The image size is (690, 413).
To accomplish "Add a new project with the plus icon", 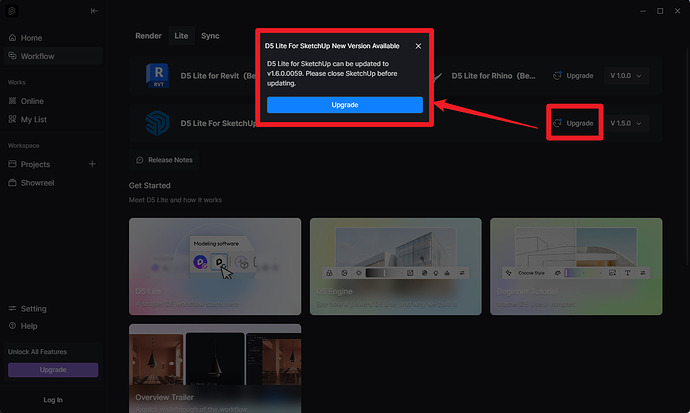I will coord(92,164).
